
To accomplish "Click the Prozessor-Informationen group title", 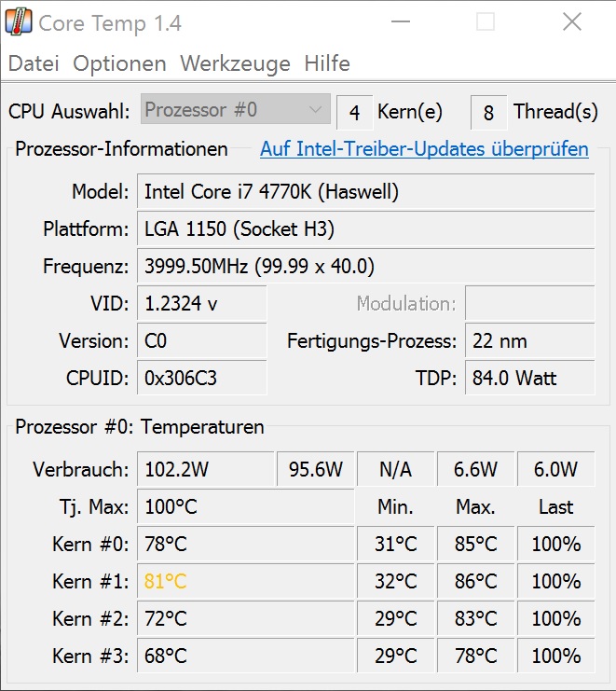I will [121, 149].
